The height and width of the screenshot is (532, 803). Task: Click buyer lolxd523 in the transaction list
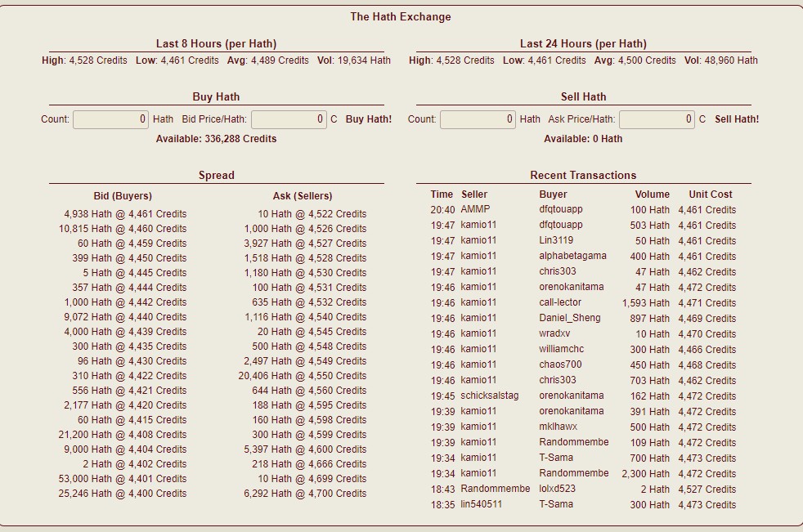[557, 489]
